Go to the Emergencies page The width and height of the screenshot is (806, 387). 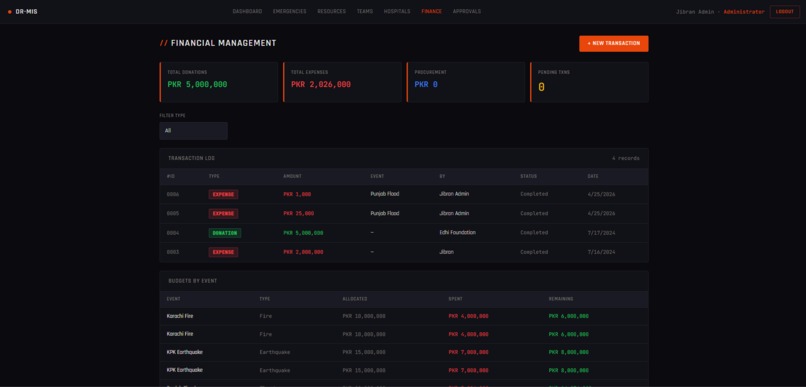[289, 11]
